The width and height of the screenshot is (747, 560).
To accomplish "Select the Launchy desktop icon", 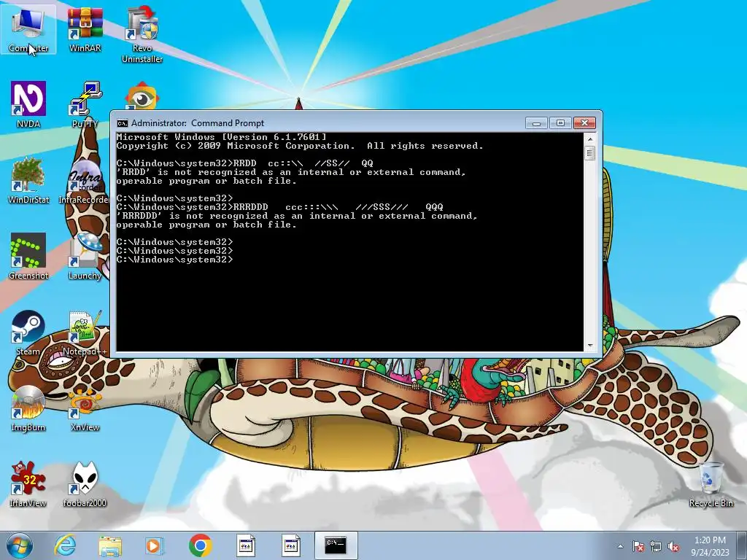I will [x=85, y=257].
